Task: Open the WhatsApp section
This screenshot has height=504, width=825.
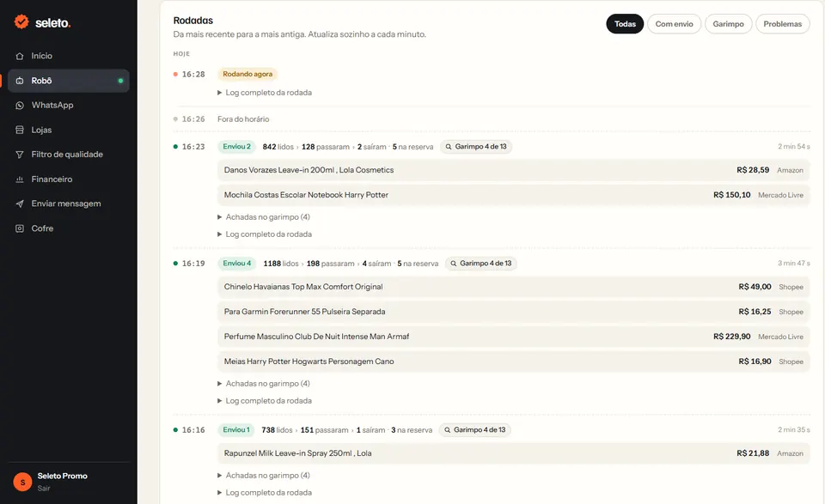Action: click(x=69, y=105)
